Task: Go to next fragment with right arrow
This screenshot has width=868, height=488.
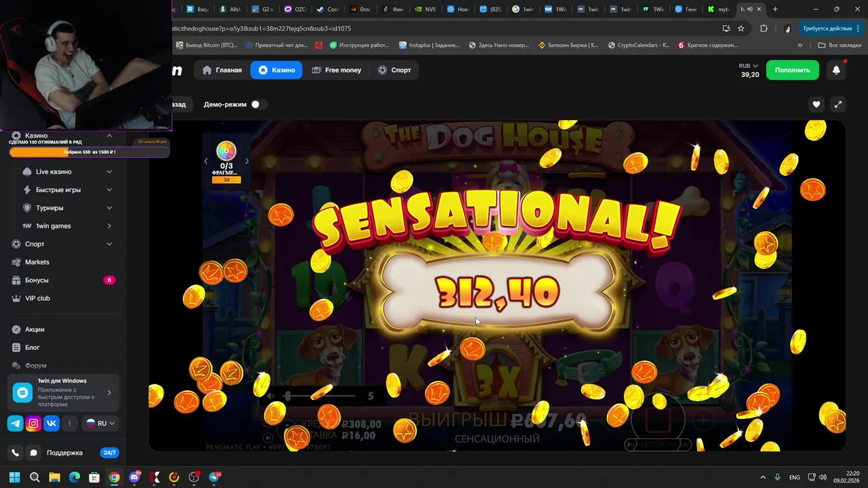Action: tap(247, 161)
